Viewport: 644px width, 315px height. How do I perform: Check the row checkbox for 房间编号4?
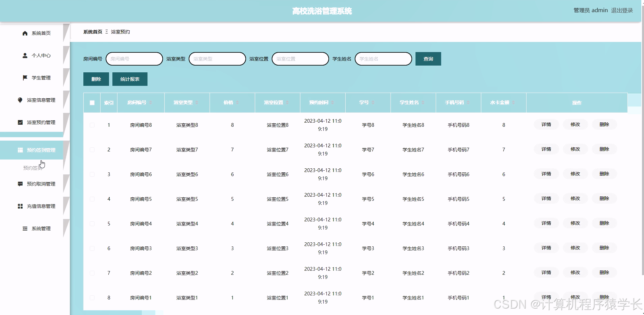point(92,224)
